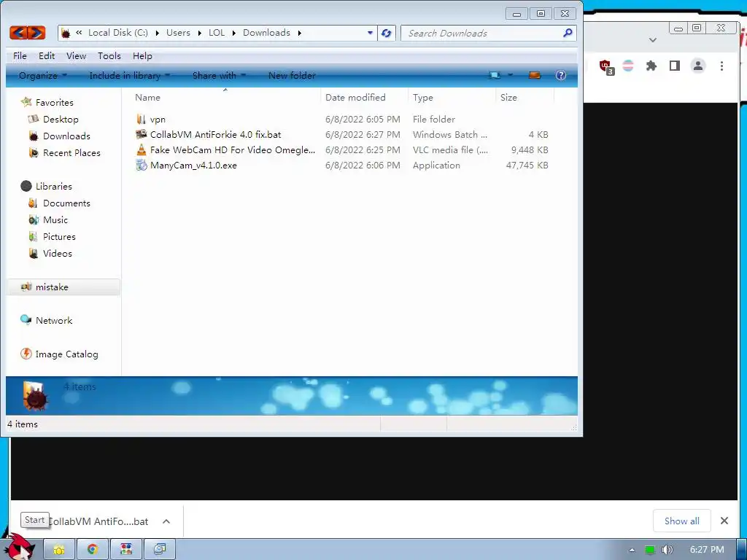Image resolution: width=747 pixels, height=560 pixels.
Task: Select Downloads in the navigation pane
Action: click(66, 136)
